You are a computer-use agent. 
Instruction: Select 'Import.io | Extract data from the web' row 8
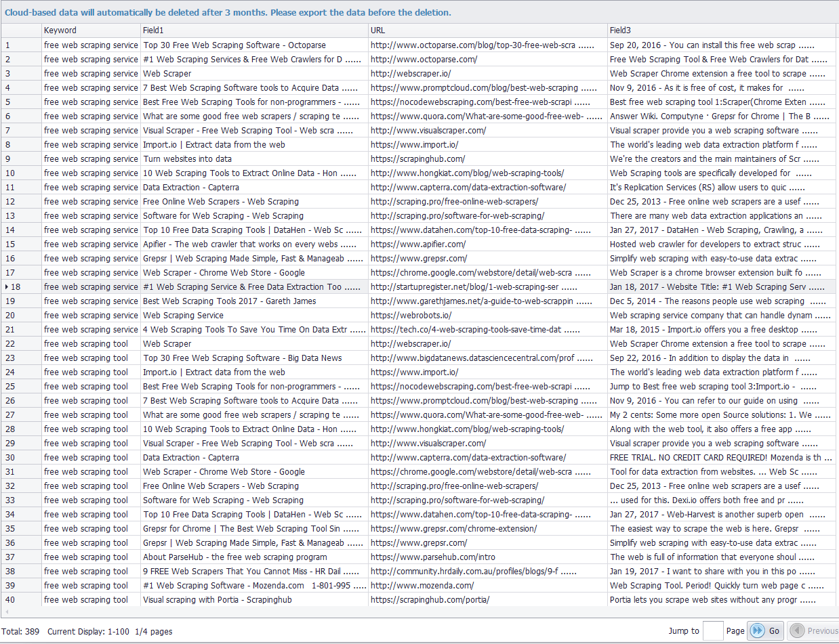point(254,145)
